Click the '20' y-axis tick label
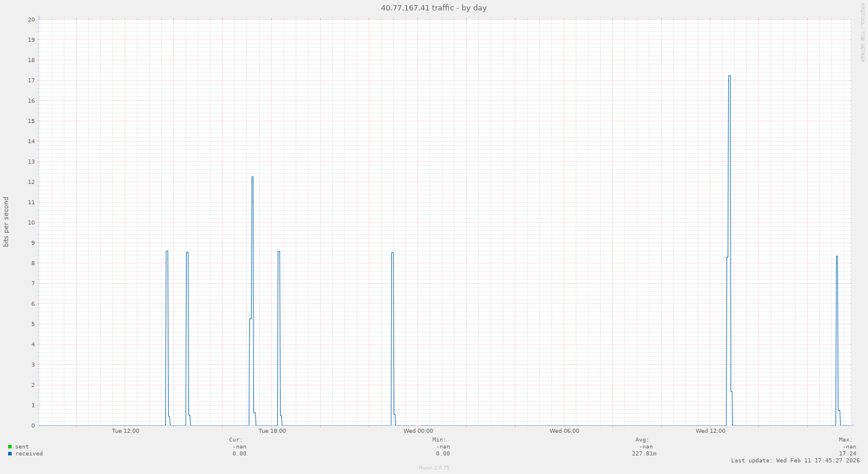Viewport: 868px width, 474px height. 31,19
